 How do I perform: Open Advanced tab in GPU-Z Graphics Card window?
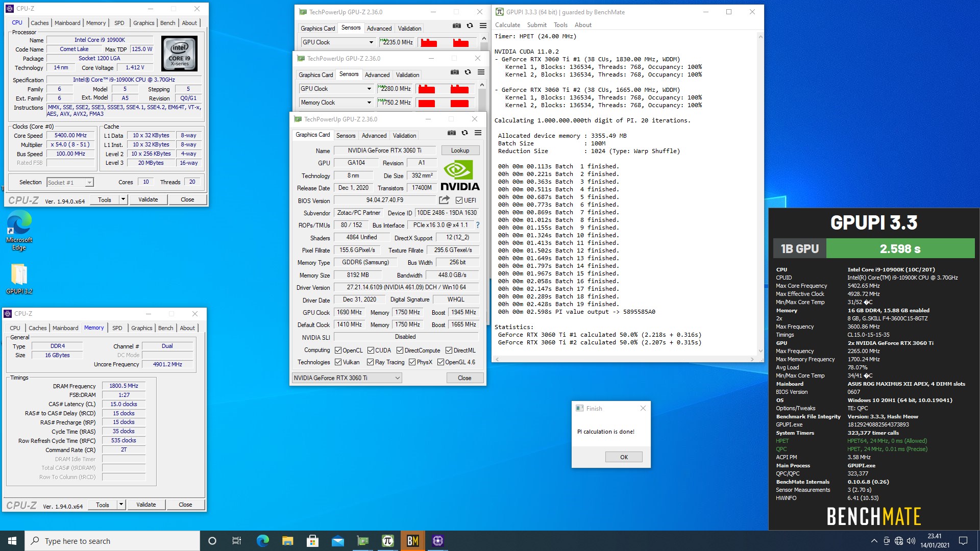pyautogui.click(x=374, y=136)
